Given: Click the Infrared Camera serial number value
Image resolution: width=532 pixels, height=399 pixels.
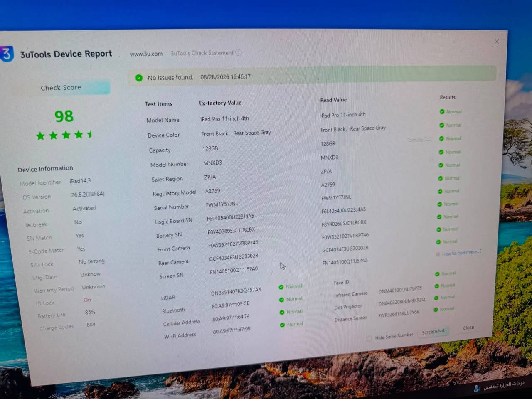Looking at the screenshot, I should click(400, 290).
